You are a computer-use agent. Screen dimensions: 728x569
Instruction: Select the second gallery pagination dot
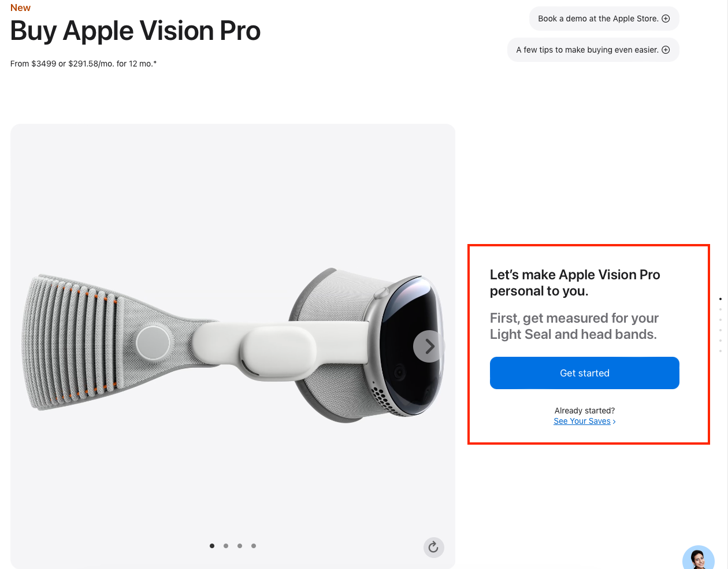coord(226,546)
